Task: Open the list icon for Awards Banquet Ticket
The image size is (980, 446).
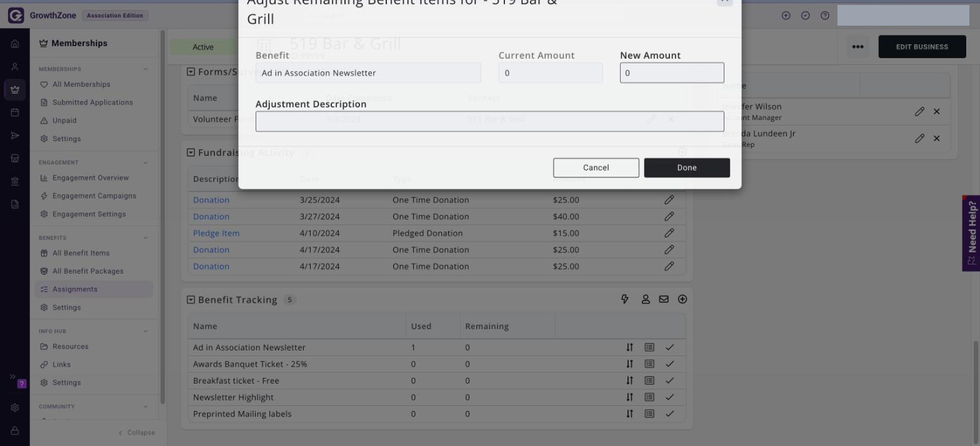Action: pyautogui.click(x=649, y=364)
